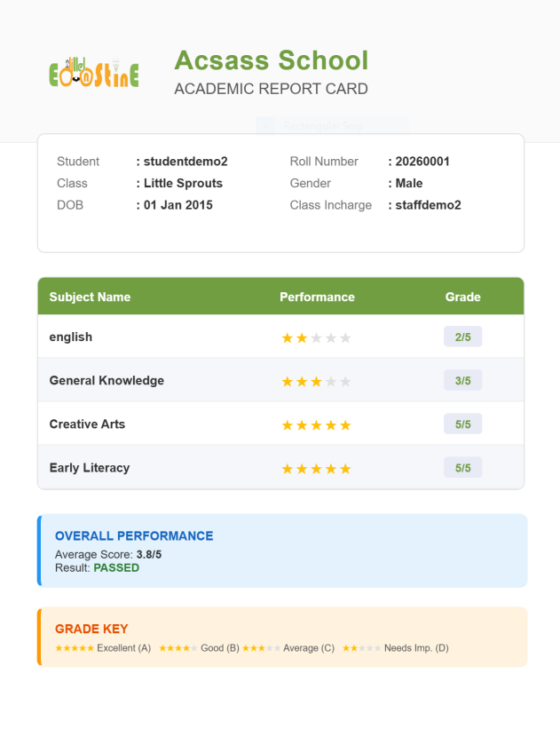Click the Creative Arts five-star rating

[316, 425]
